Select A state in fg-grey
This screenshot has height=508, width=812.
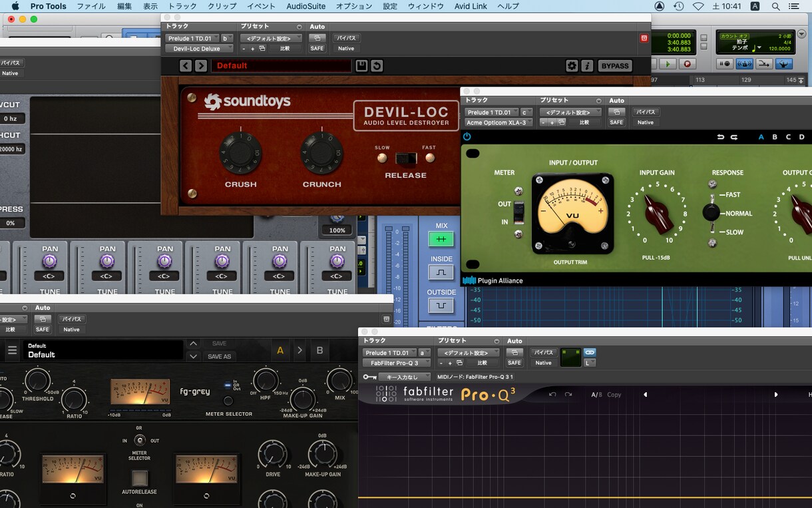[x=280, y=350]
